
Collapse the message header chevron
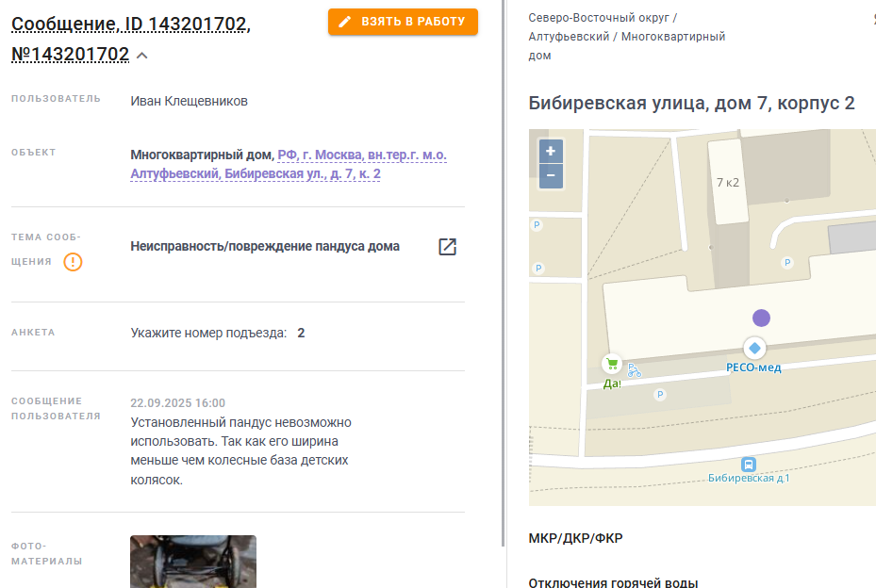(142, 56)
